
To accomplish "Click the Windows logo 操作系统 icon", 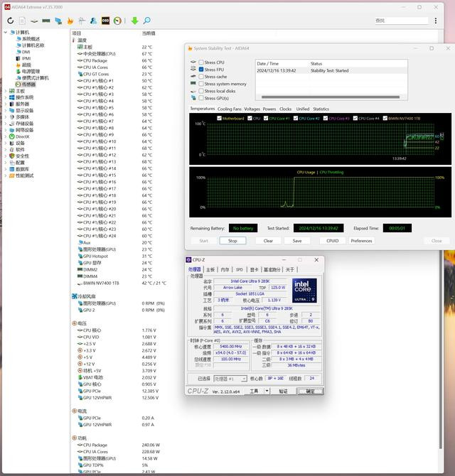I will click(12, 97).
